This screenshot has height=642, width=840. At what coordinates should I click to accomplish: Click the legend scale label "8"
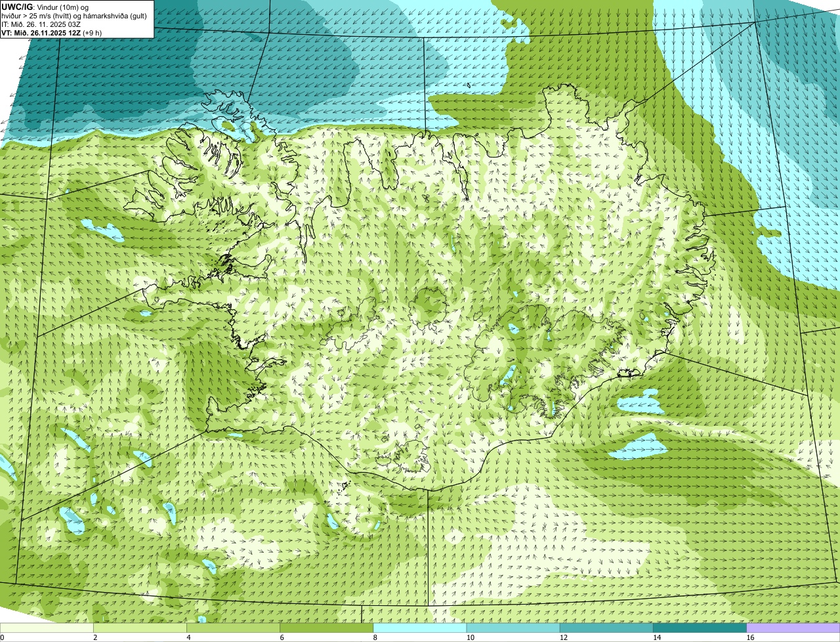pyautogui.click(x=375, y=637)
